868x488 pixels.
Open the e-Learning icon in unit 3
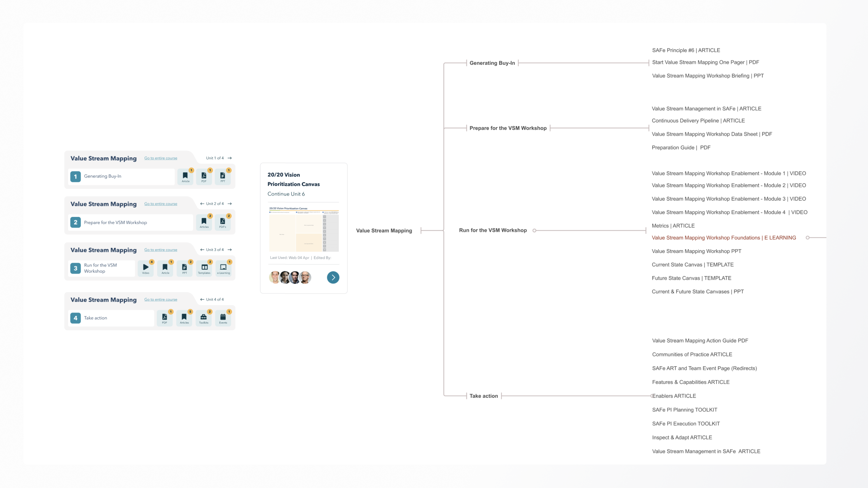[223, 268]
